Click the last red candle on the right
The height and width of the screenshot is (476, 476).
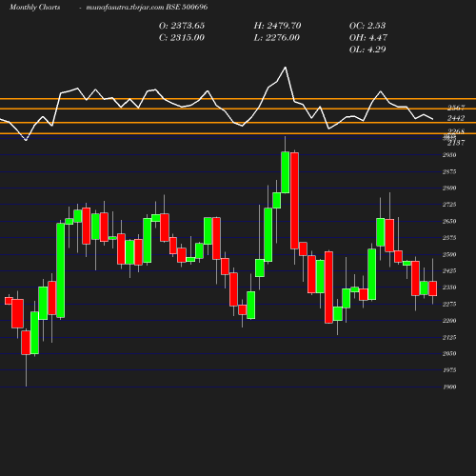coord(433,288)
